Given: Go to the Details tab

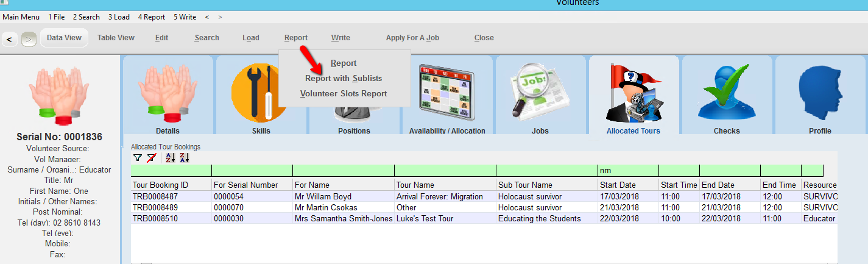Looking at the screenshot, I should click(168, 95).
